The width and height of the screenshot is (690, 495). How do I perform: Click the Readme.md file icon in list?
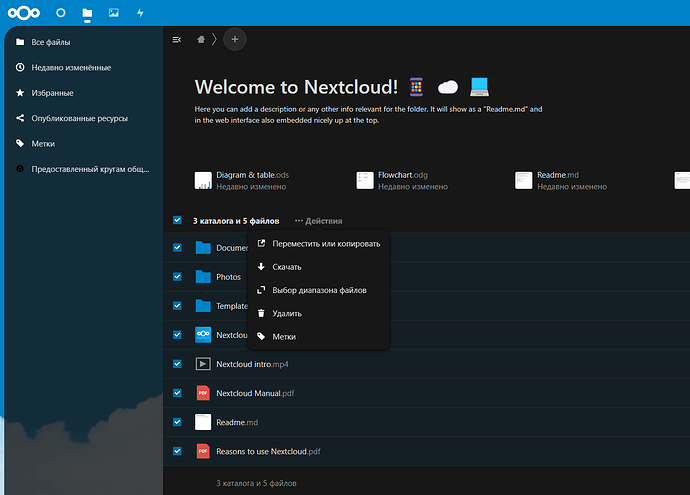click(x=203, y=422)
